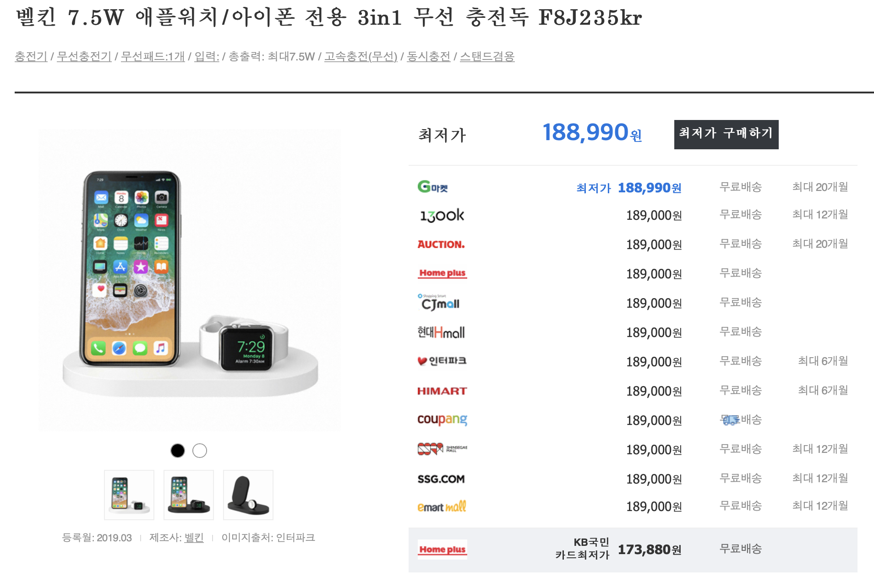The image size is (874, 588).
Task: Open the 인터파크 store logo
Action: [x=442, y=361]
